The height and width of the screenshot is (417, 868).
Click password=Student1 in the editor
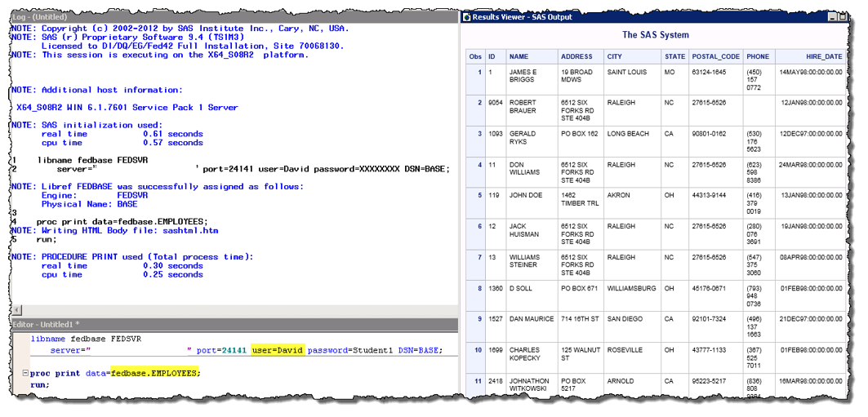(350, 350)
